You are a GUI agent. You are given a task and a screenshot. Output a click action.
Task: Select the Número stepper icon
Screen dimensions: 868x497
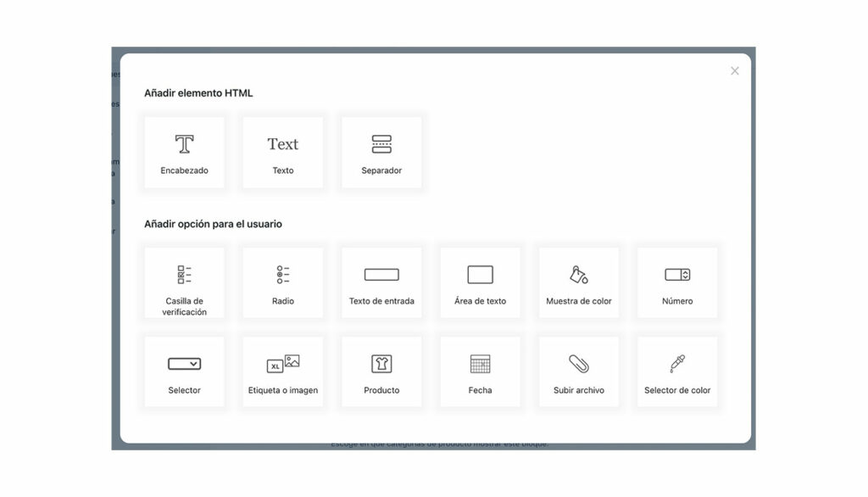677,274
